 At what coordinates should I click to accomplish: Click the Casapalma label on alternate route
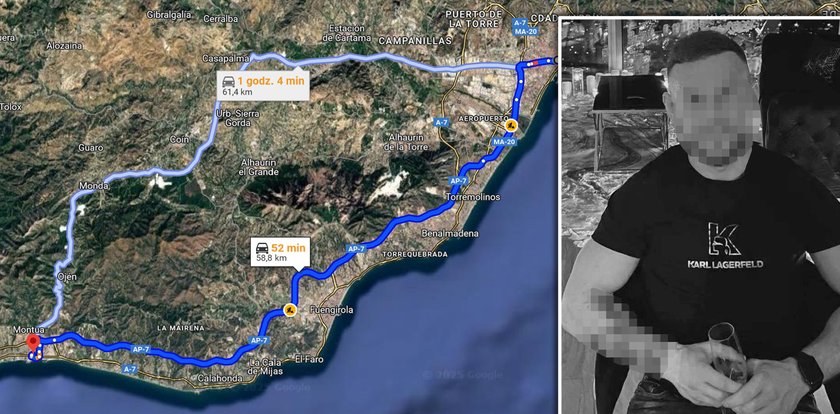coord(220,58)
